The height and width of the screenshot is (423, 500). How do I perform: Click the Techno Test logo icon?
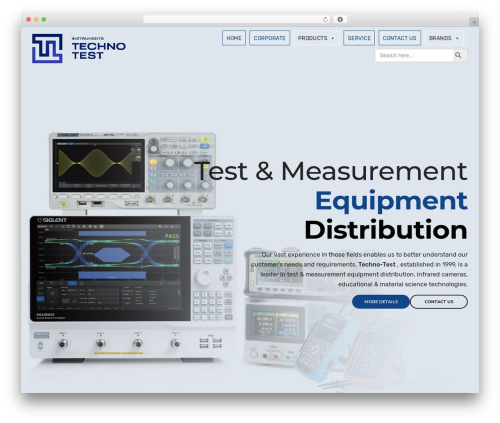(x=47, y=48)
